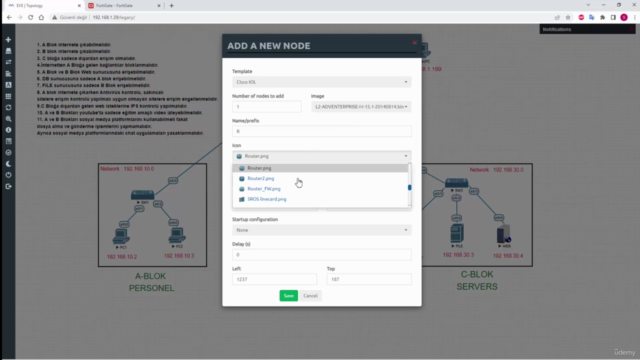Viewport: 640px width, 360px height.
Task: Click the Delay (s) input field
Action: [x=322, y=255]
